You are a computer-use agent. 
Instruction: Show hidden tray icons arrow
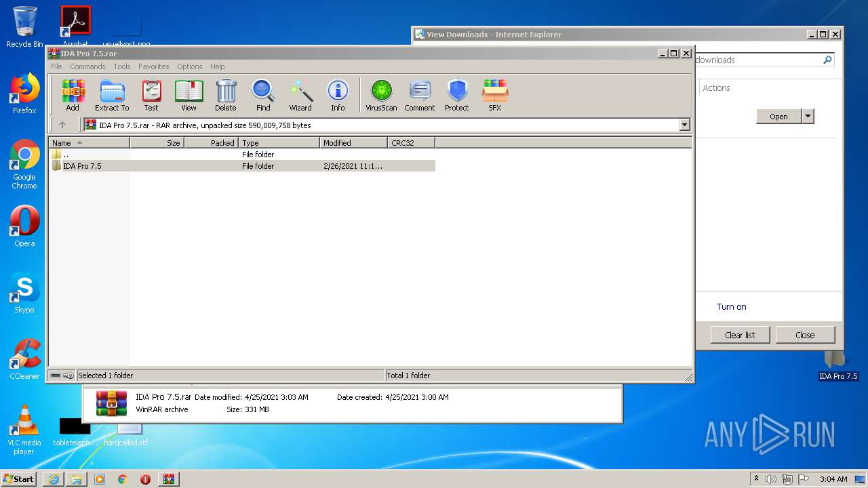757,479
